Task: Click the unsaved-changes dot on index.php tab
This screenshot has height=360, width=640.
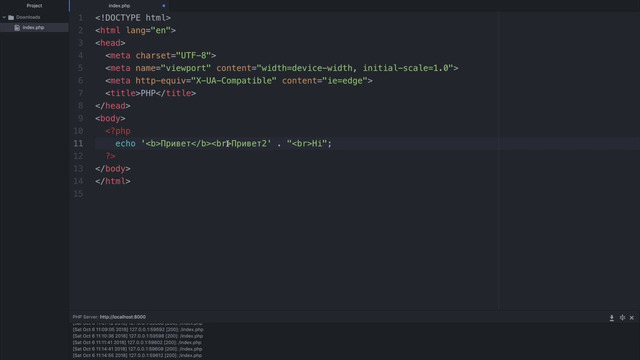Action: pos(164,6)
